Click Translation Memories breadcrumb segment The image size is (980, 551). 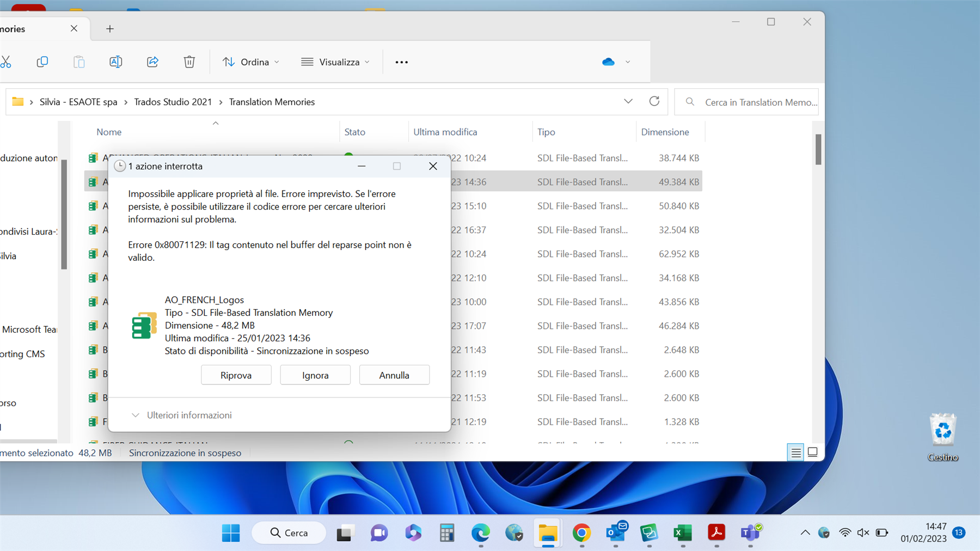[x=272, y=102]
